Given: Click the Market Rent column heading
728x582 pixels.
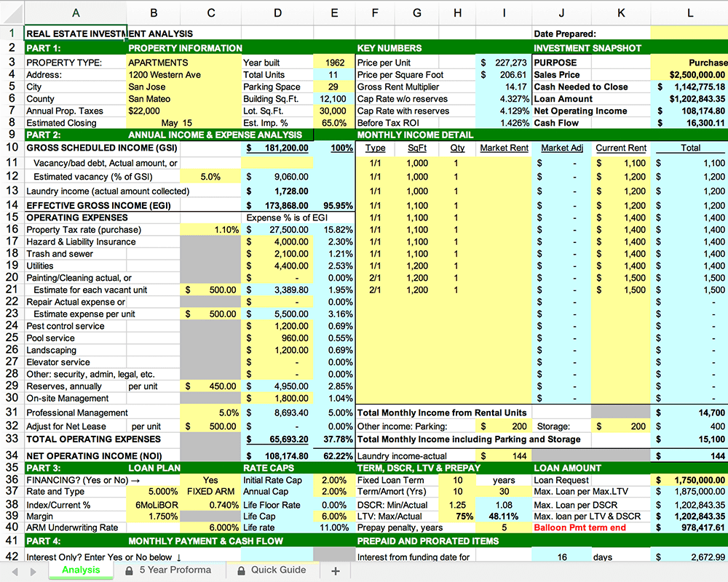Looking at the screenshot, I should click(x=504, y=148).
